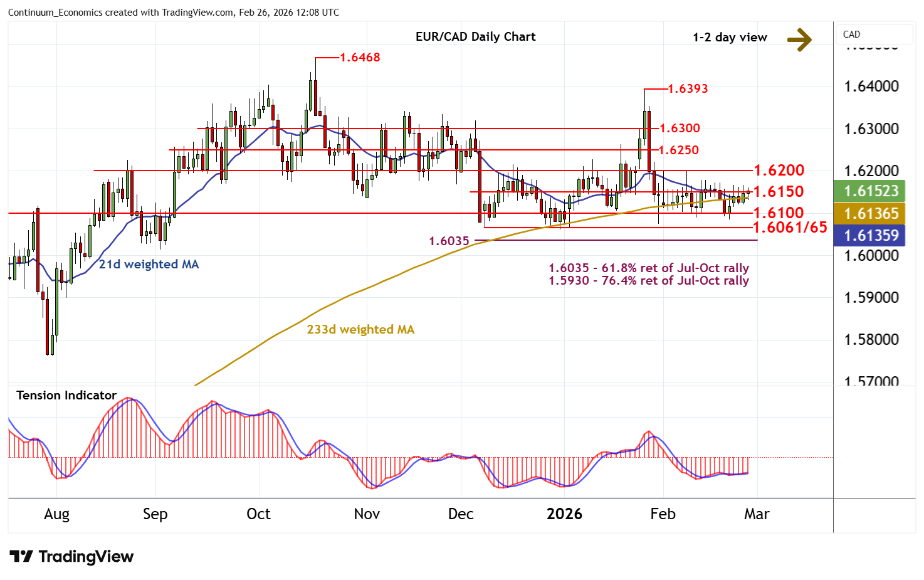The height and width of the screenshot is (580, 924).
Task: Select the 1.6468 high price marker
Action: [x=360, y=58]
